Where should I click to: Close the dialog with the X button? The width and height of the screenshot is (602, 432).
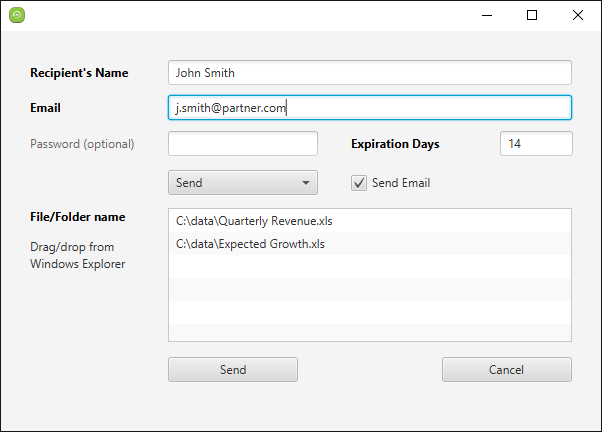tap(578, 15)
